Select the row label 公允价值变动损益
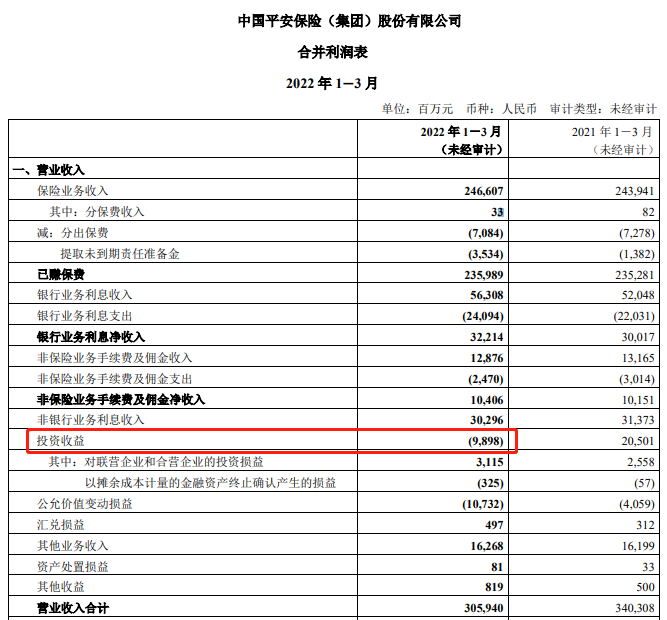This screenshot has height=620, width=667. [x=85, y=503]
